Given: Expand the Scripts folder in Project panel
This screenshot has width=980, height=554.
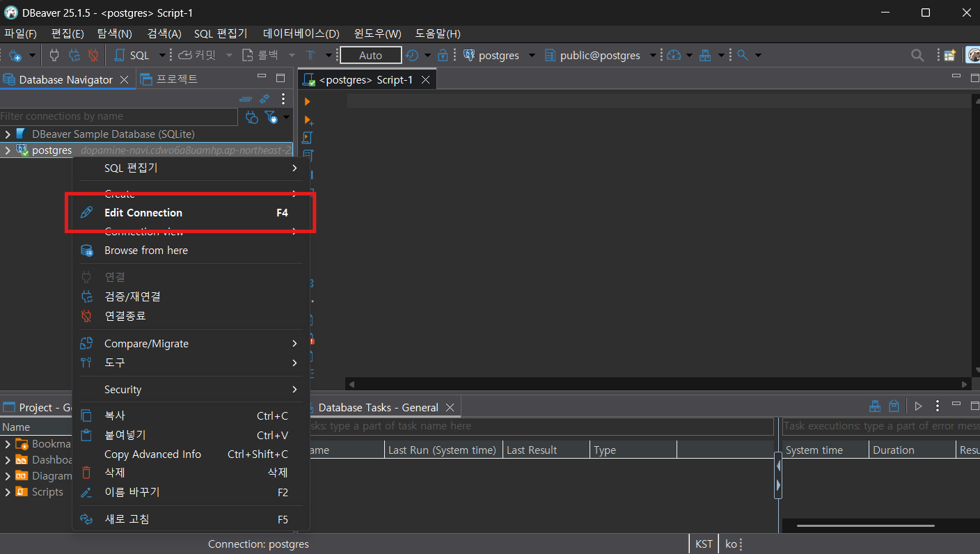Looking at the screenshot, I should click(7, 492).
